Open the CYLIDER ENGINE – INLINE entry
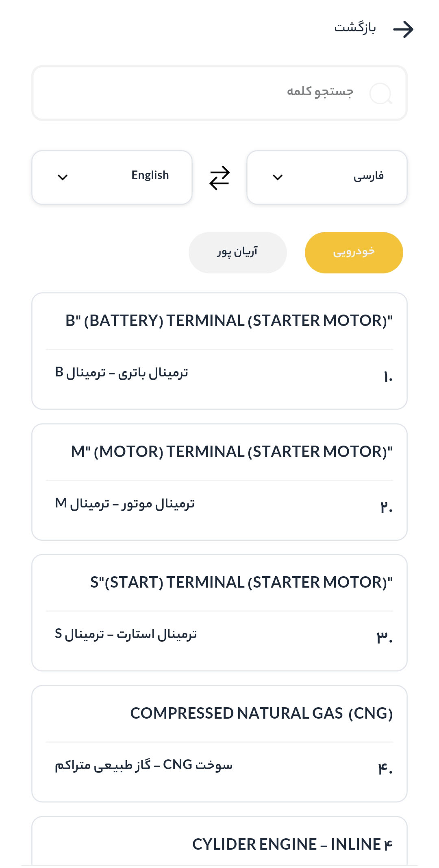The image size is (439, 868). coord(292,844)
